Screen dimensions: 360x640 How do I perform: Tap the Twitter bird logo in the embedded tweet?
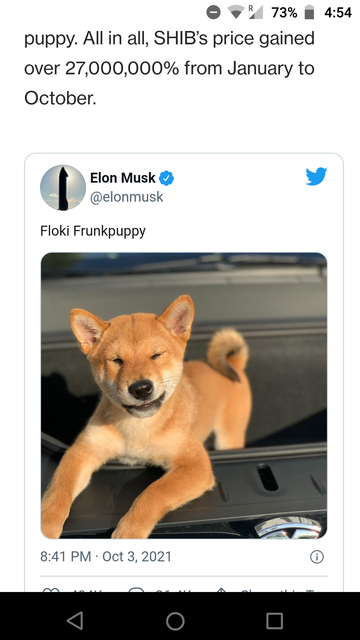[316, 176]
